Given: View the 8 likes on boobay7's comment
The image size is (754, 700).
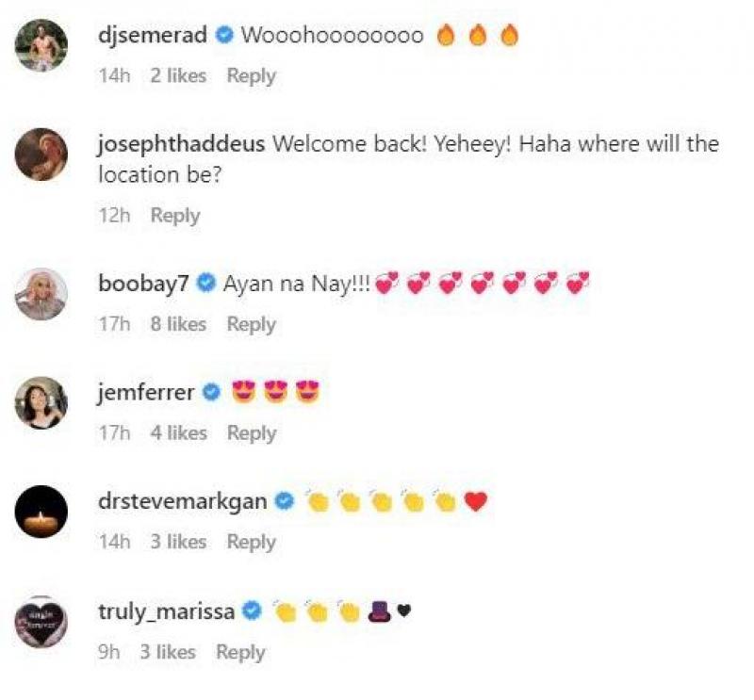Looking at the screenshot, I should (178, 324).
